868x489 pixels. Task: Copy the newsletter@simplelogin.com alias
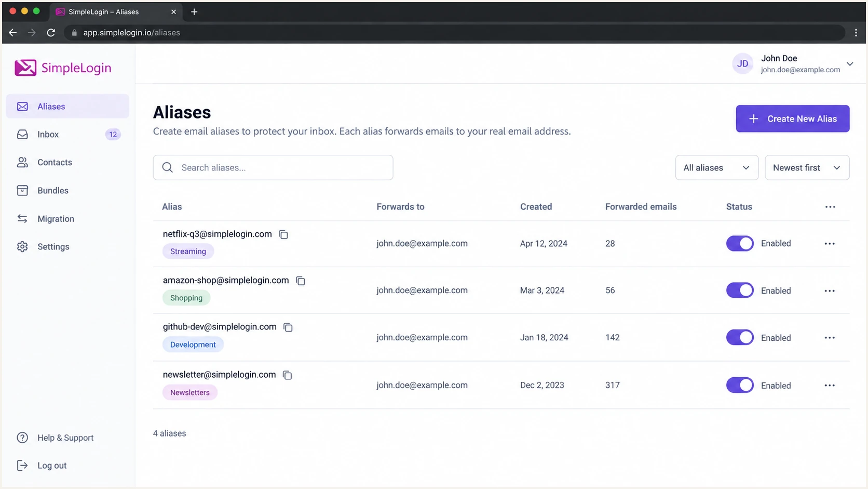(288, 375)
